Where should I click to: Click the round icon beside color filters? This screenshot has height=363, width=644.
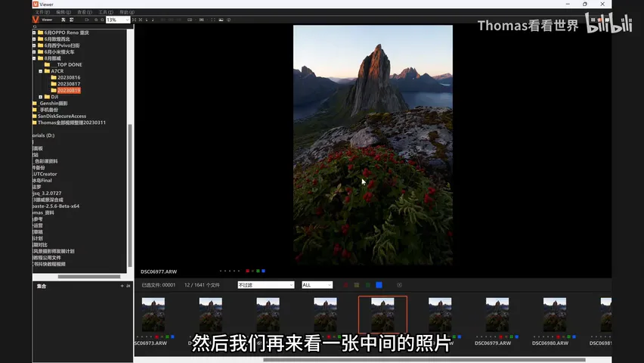[399, 285]
